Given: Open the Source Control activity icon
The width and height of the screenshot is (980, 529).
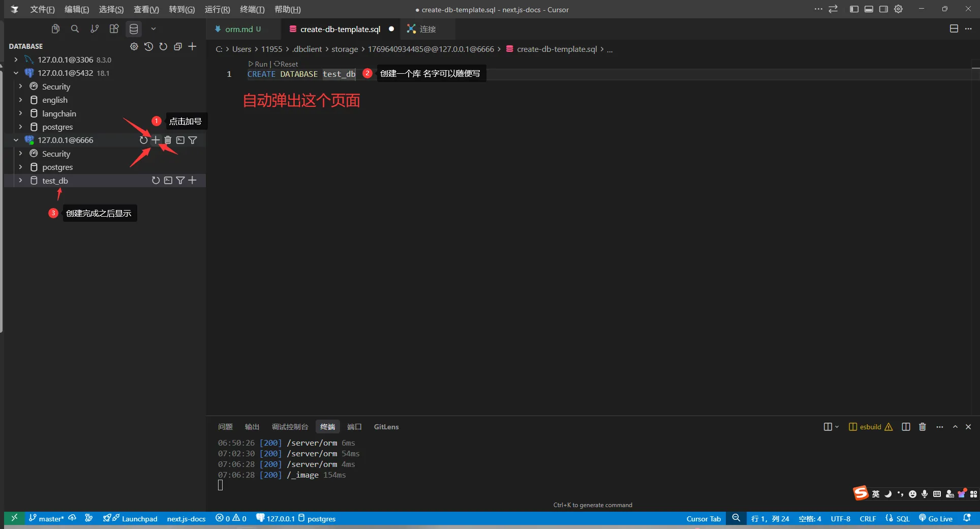Looking at the screenshot, I should tap(95, 29).
